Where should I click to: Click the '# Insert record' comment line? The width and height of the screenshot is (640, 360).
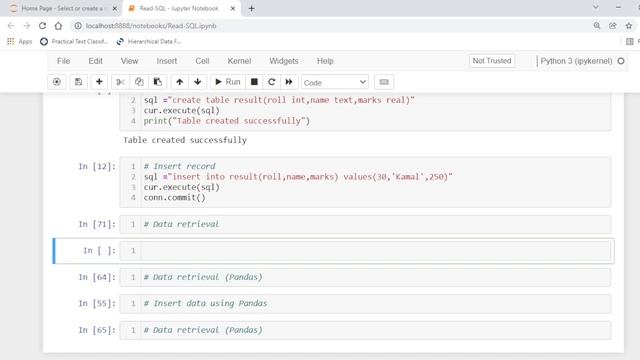point(179,166)
